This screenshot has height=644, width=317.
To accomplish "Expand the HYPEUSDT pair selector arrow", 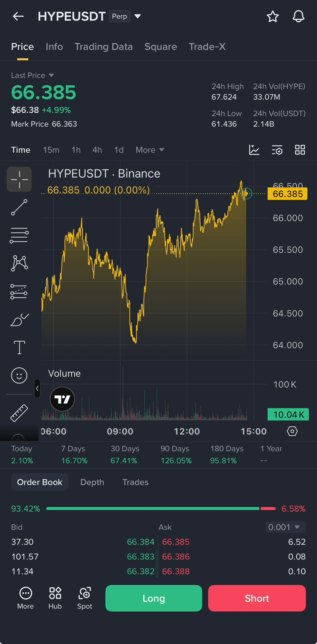I will 138,16.
